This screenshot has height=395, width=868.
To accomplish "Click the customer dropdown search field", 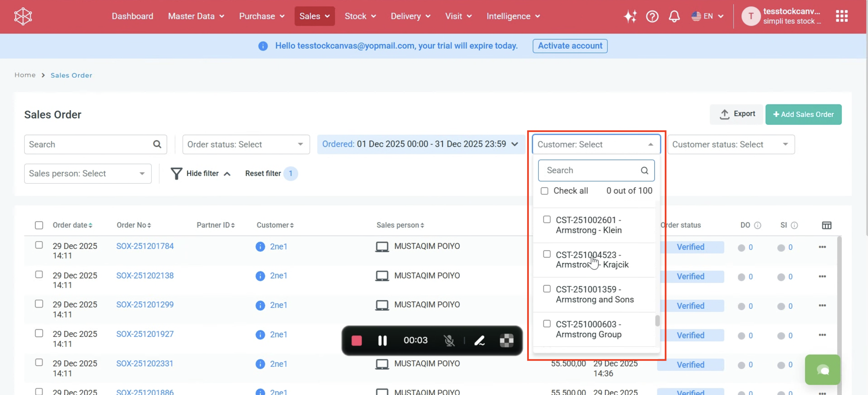I will point(591,170).
